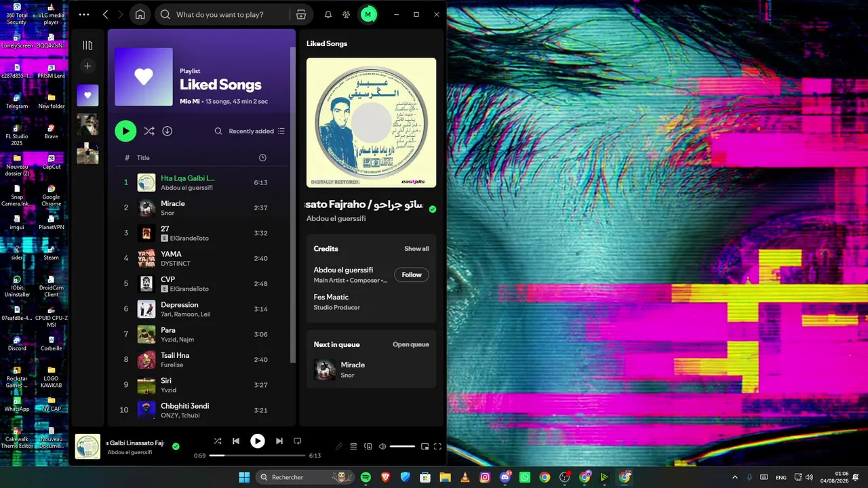
Task: Toggle the Queue icon in the player bar
Action: [353, 446]
